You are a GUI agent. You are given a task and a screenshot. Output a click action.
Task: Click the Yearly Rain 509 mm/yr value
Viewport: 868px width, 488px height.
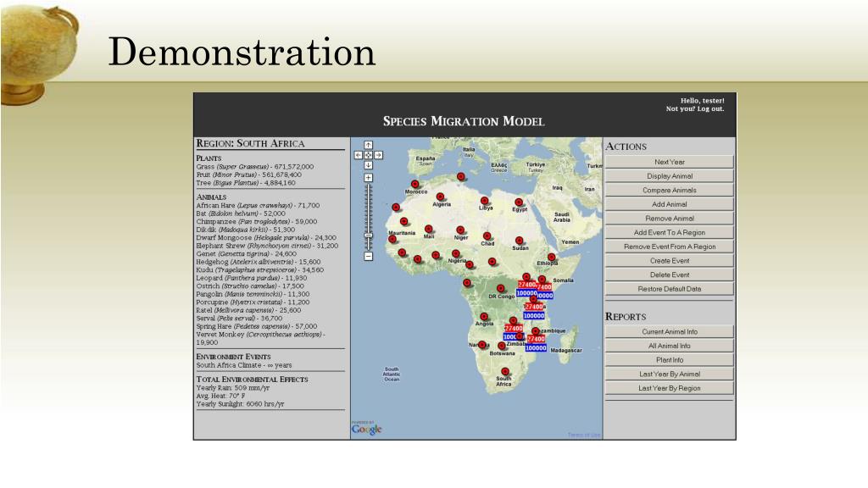pyautogui.click(x=232, y=388)
